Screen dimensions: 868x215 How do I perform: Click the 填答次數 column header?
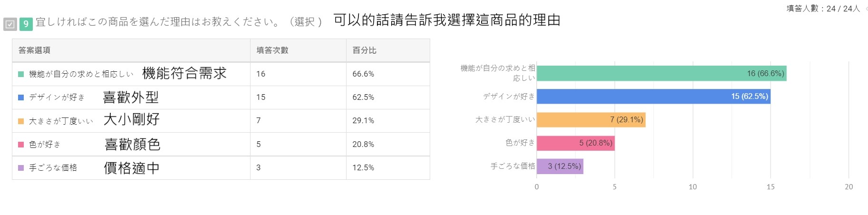click(272, 50)
